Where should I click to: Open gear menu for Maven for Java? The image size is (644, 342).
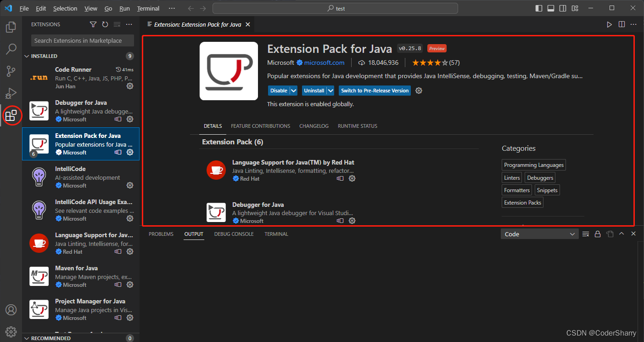coord(130,285)
